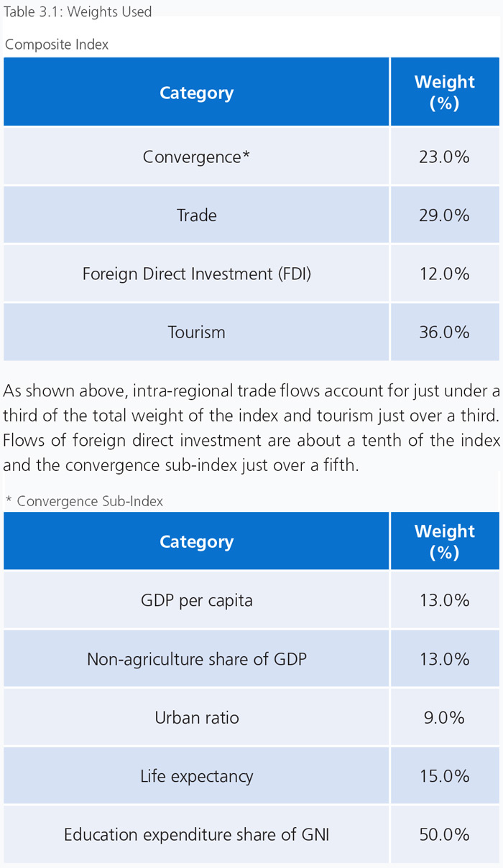Click the 50.0% education weight value
Image resolution: width=503 pixels, height=868 pixels.
coord(445,835)
